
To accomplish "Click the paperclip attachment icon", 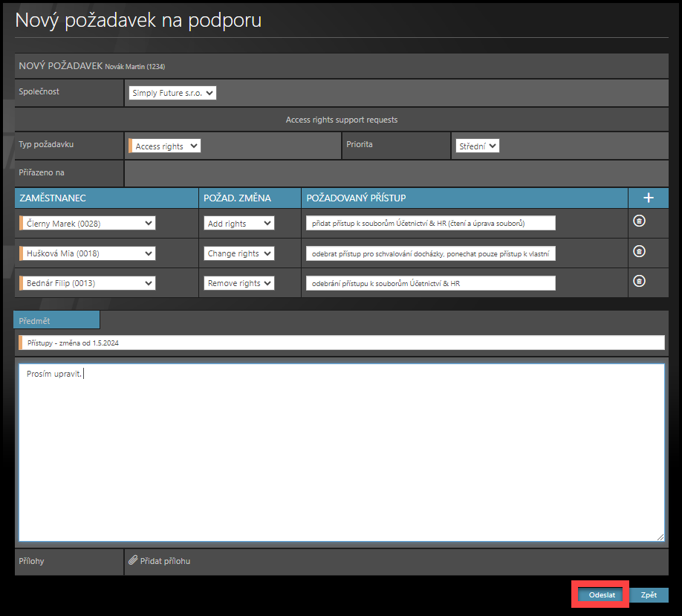I will point(133,561).
